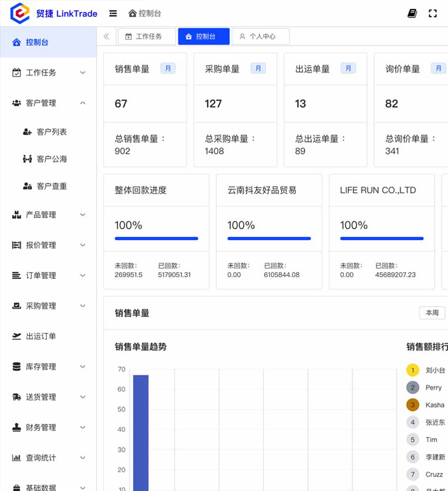448x491 pixels.
Task: Open the documentation book icon
Action: point(412,14)
